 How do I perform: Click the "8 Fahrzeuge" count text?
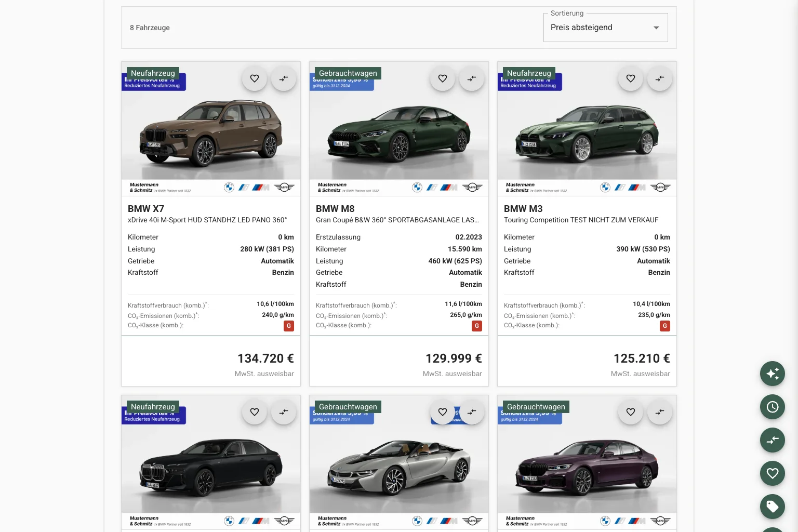[150, 28]
